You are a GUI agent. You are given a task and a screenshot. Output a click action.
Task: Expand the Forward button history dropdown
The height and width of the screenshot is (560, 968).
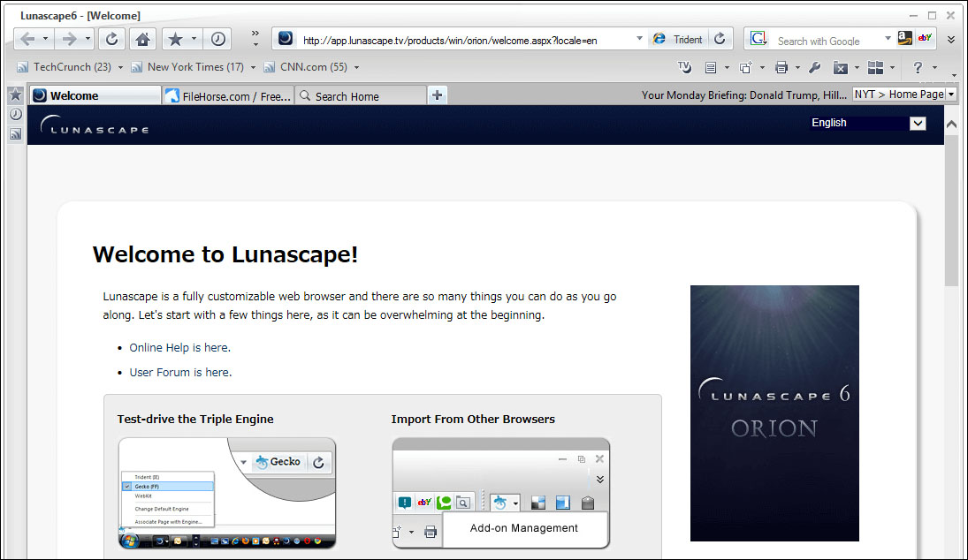(88, 39)
